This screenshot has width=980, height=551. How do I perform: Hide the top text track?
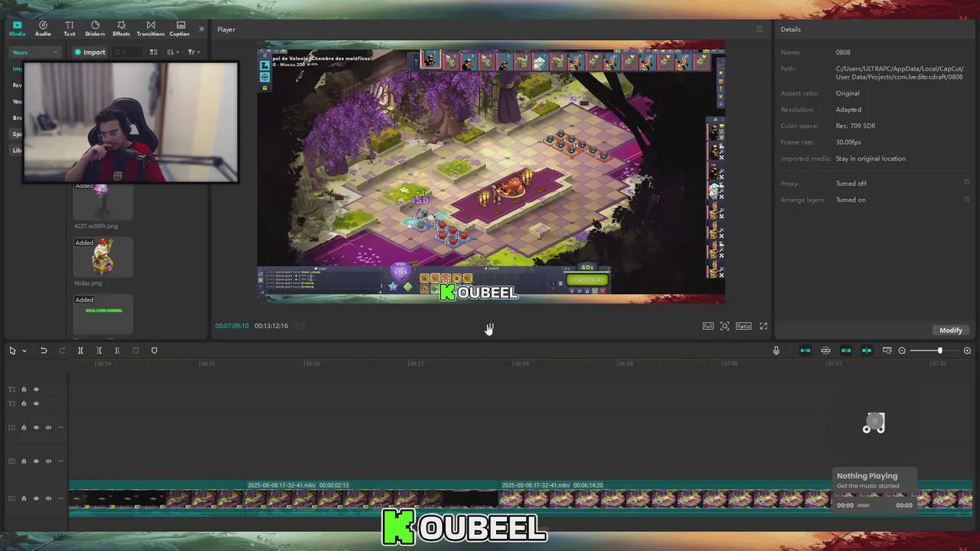36,390
